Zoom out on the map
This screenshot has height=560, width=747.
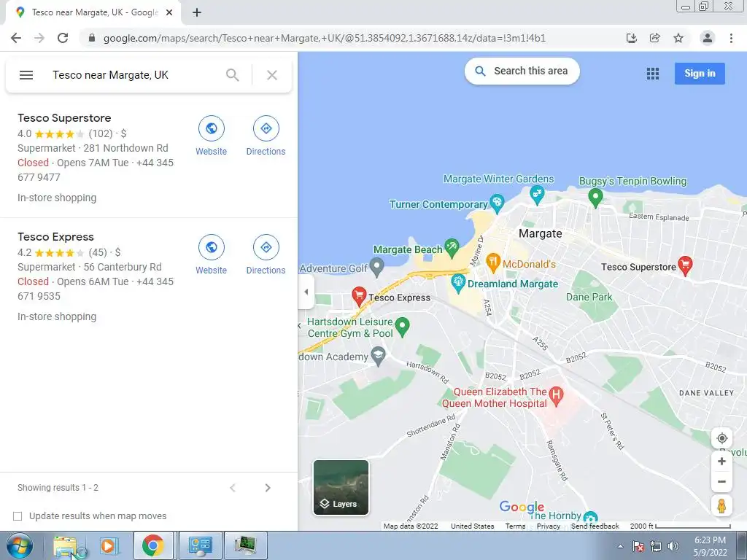tap(721, 481)
